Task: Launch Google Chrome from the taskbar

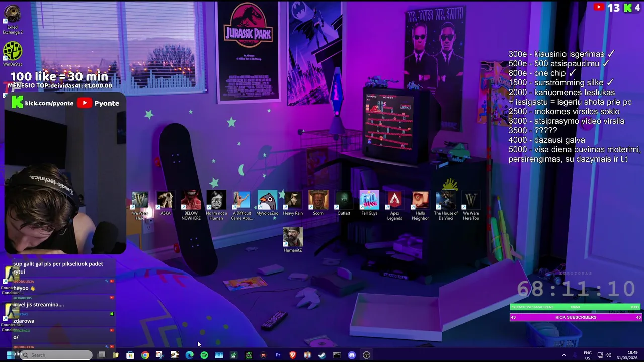Action: click(145, 355)
